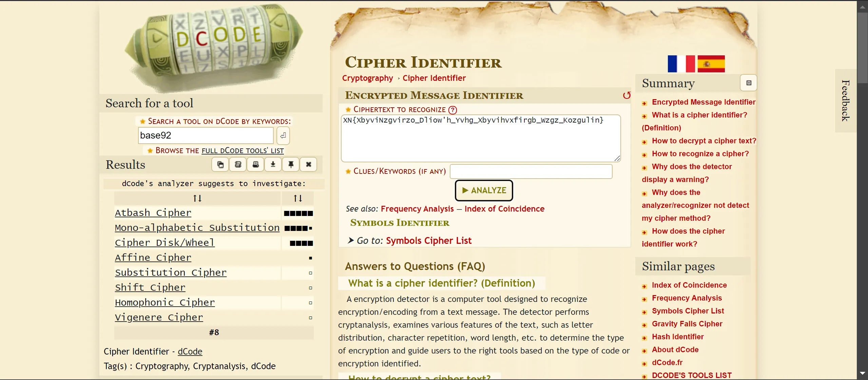
Task: Download results using the download icon
Action: click(x=273, y=165)
